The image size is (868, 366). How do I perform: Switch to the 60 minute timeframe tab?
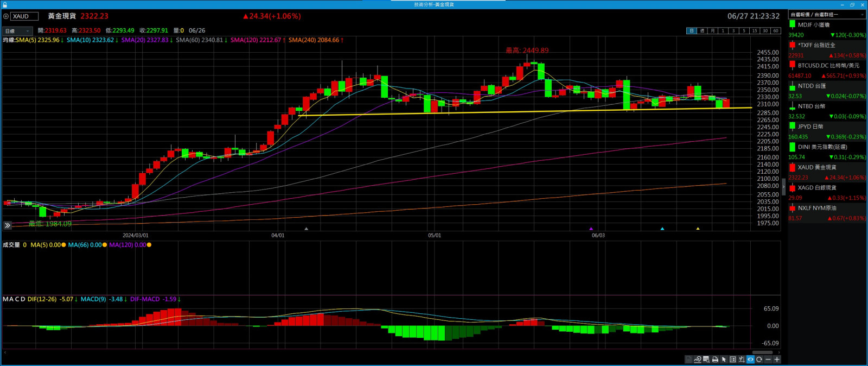[x=775, y=31]
